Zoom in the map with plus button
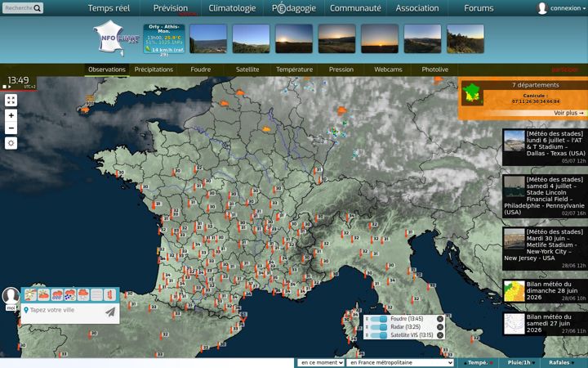 11,115
